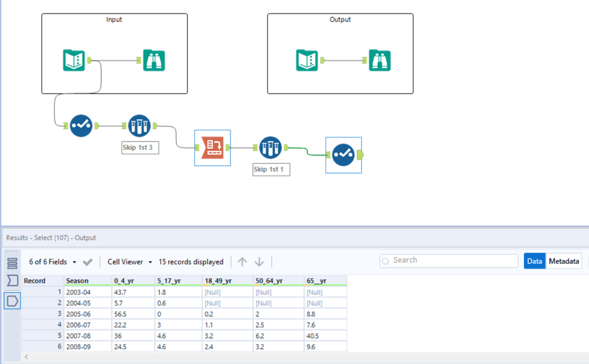Switch to the Data view

[534, 261]
